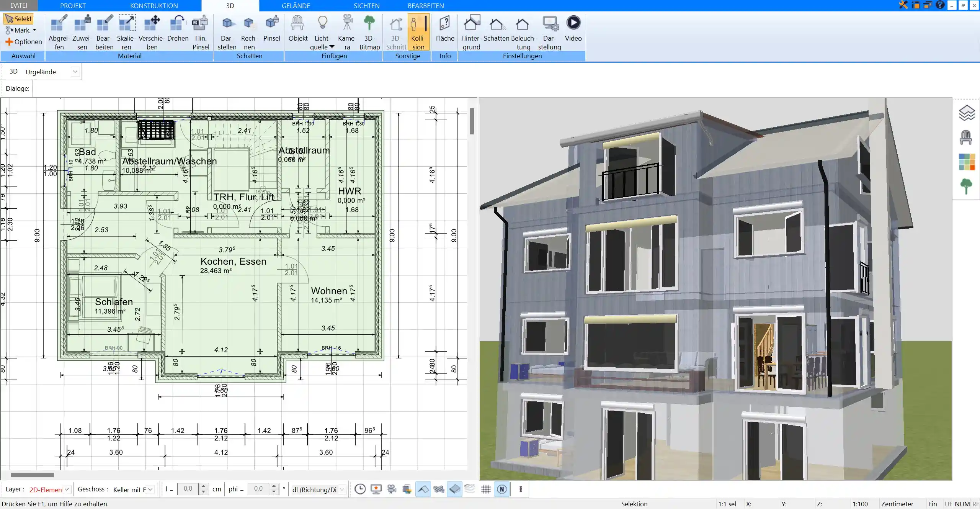Click the monitor with star icon
Viewport: 980px width, 509px height.
(376, 489)
